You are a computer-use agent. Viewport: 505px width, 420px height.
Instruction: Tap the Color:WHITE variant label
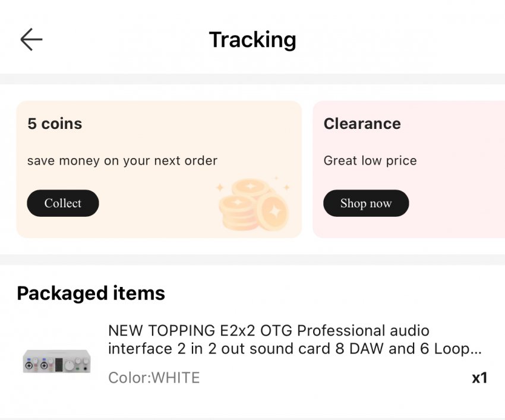[x=154, y=377]
